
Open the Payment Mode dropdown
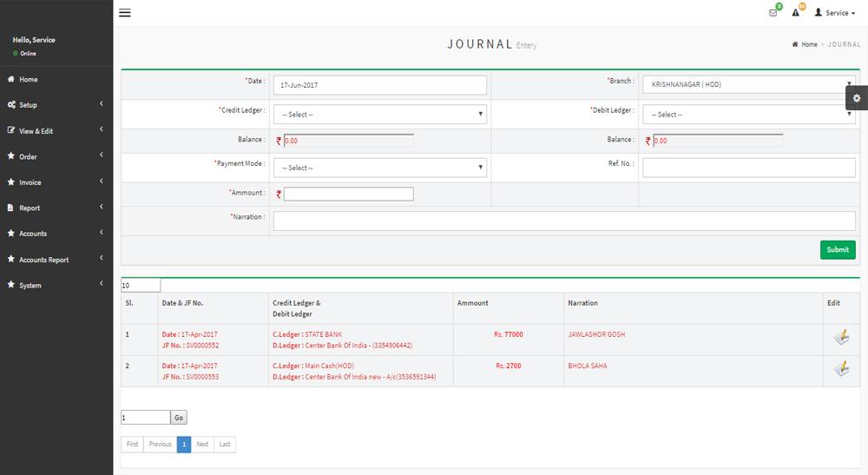pos(380,168)
